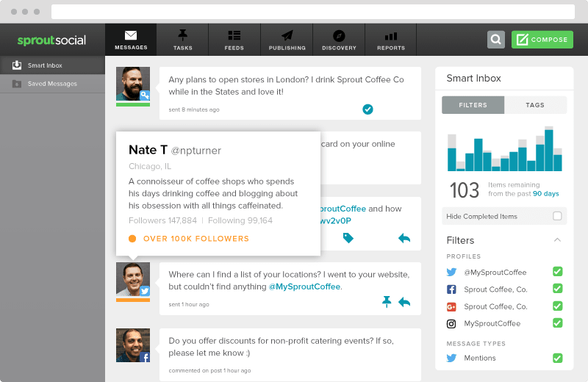
Task: Click the search magnifier button
Action: click(495, 40)
